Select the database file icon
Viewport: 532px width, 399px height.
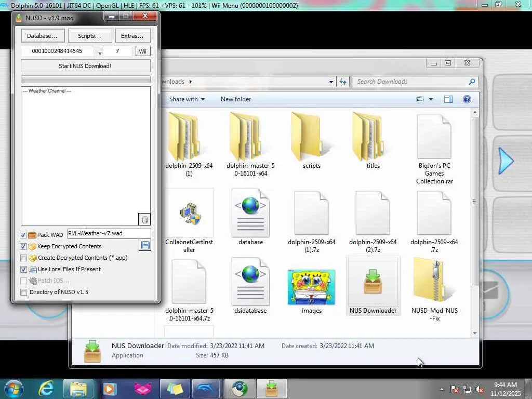tap(250, 217)
